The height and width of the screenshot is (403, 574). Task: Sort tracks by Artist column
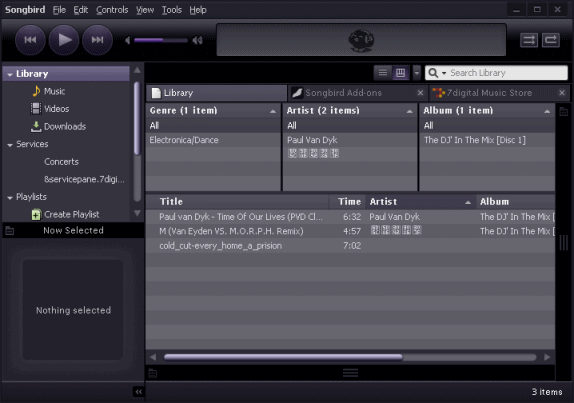point(421,202)
